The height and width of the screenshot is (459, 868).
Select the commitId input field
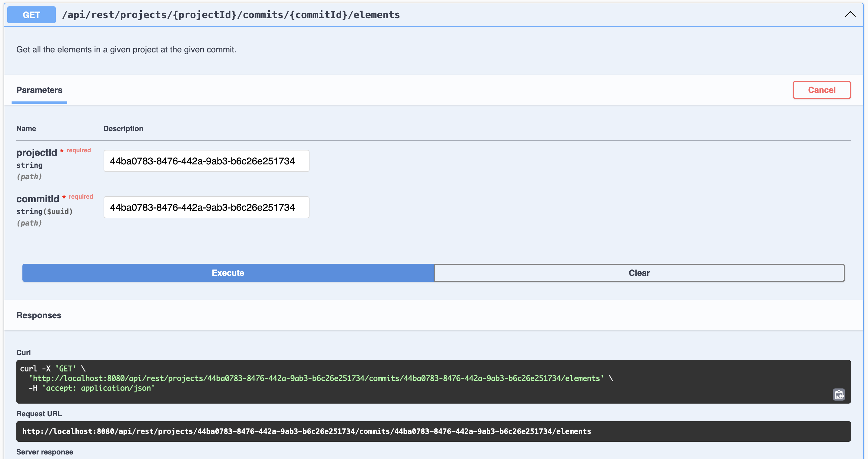click(206, 207)
